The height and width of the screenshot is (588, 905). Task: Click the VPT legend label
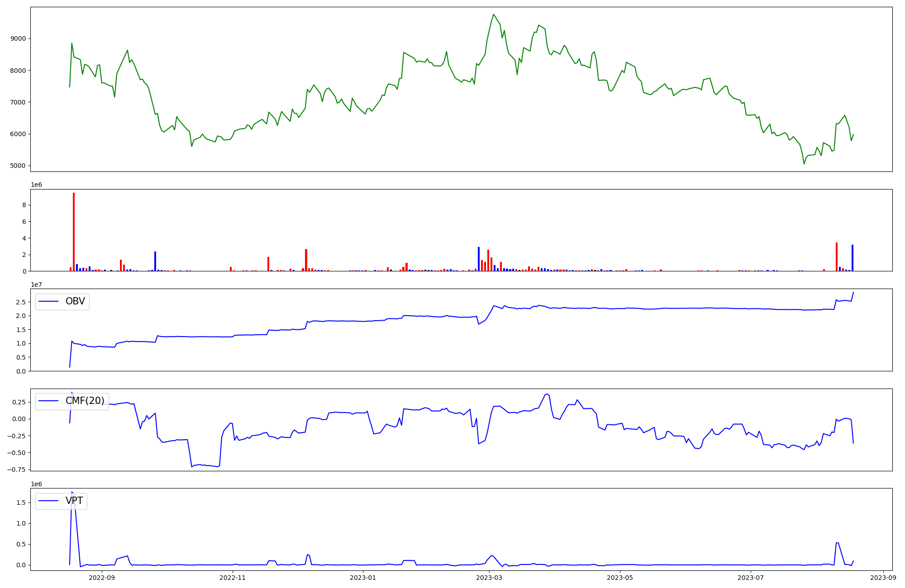pos(74,501)
